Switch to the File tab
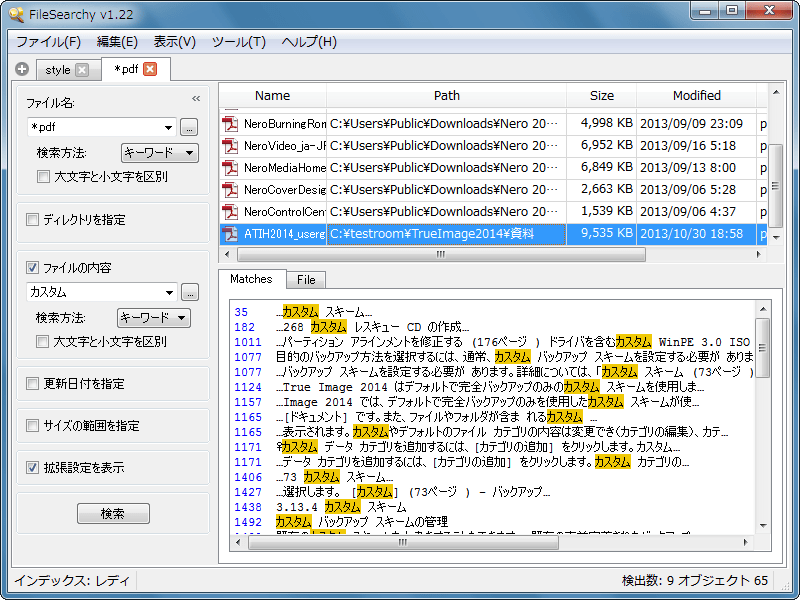800x600 pixels. pos(306,280)
